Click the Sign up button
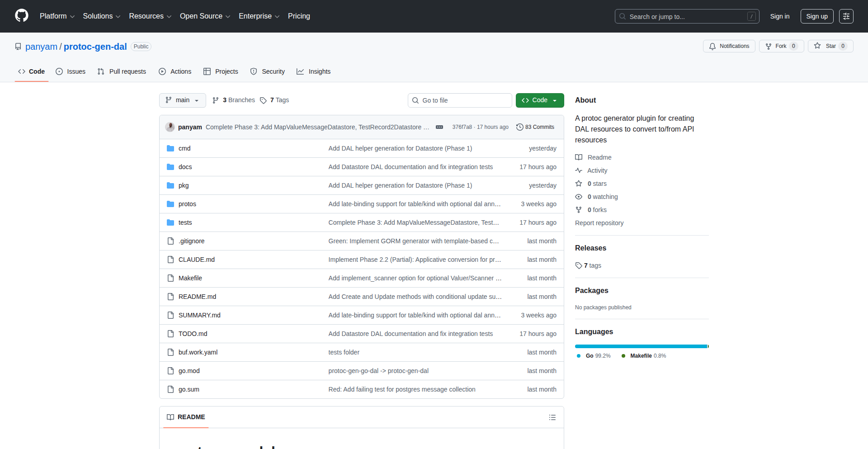Image resolution: width=868 pixels, height=449 pixels. click(816, 16)
